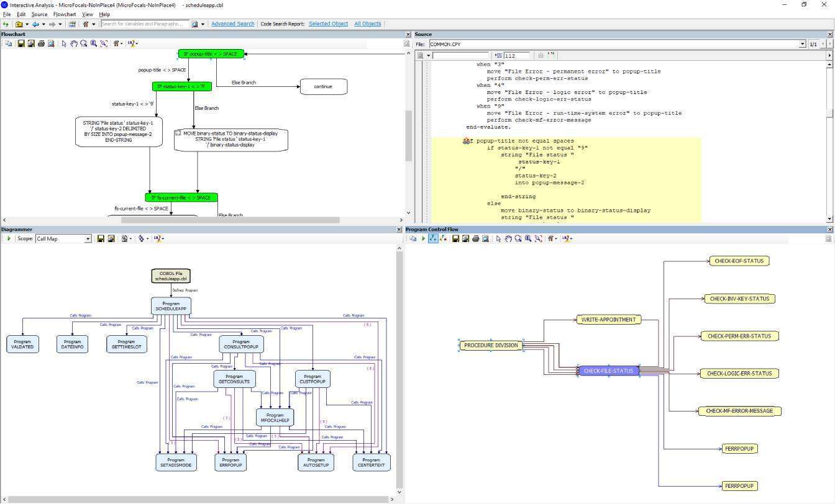
Task: Click the Selected Object link
Action: point(328,24)
